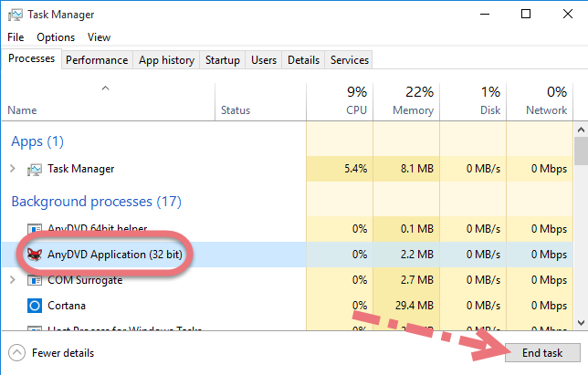588x375 pixels.
Task: Click the Fewer details link
Action: [x=63, y=353]
